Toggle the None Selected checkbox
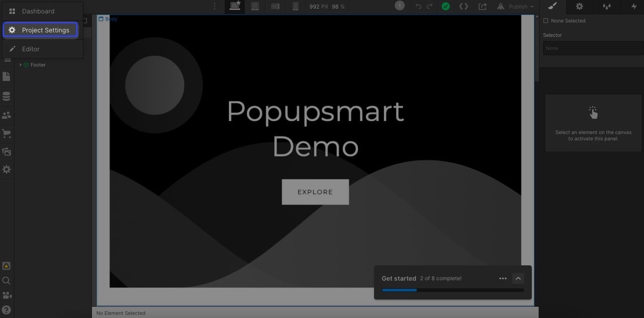 (x=546, y=21)
